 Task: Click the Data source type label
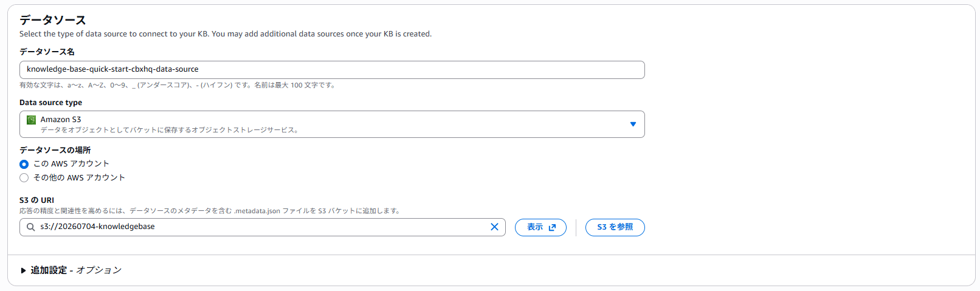point(50,103)
